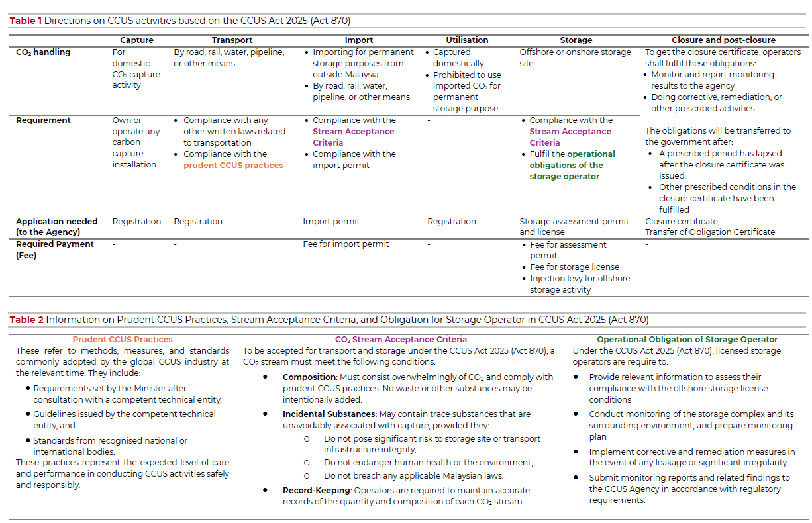This screenshot has height=523, width=812.
Task: Click the "Required Payment (Fee)" row label
Action: (x=54, y=250)
